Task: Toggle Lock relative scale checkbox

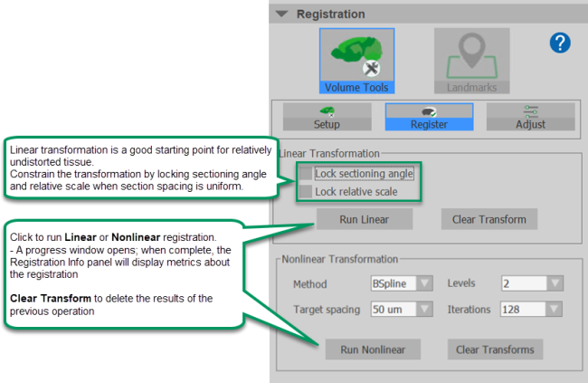Action: 307,192
